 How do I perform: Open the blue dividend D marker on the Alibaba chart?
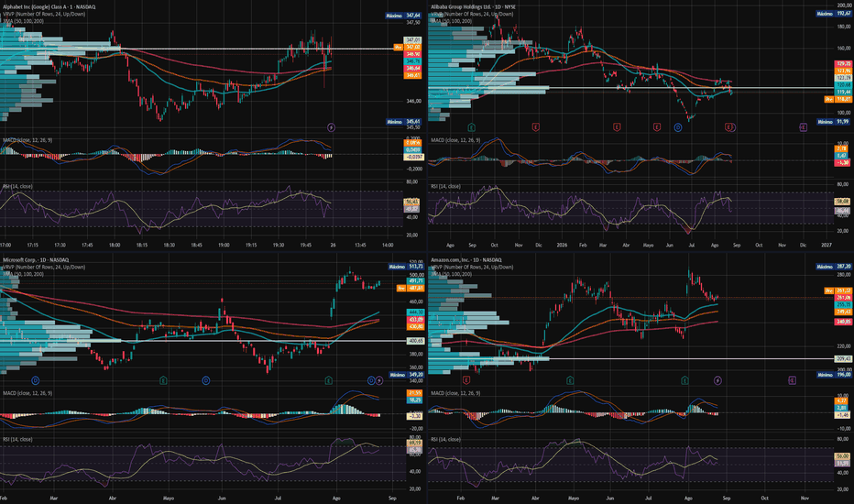tap(678, 127)
